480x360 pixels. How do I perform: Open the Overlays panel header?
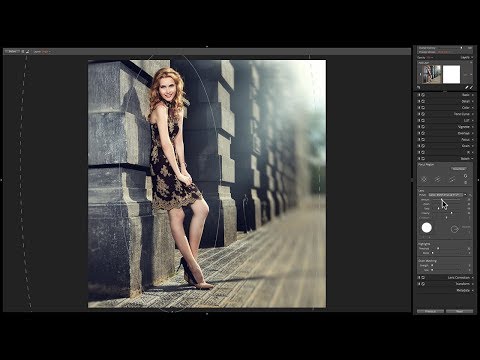point(445,133)
